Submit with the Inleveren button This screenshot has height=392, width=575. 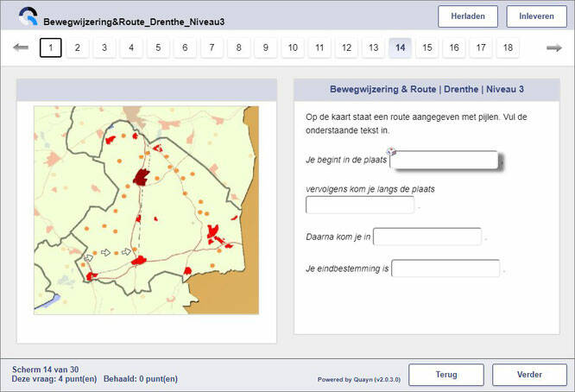pos(536,16)
